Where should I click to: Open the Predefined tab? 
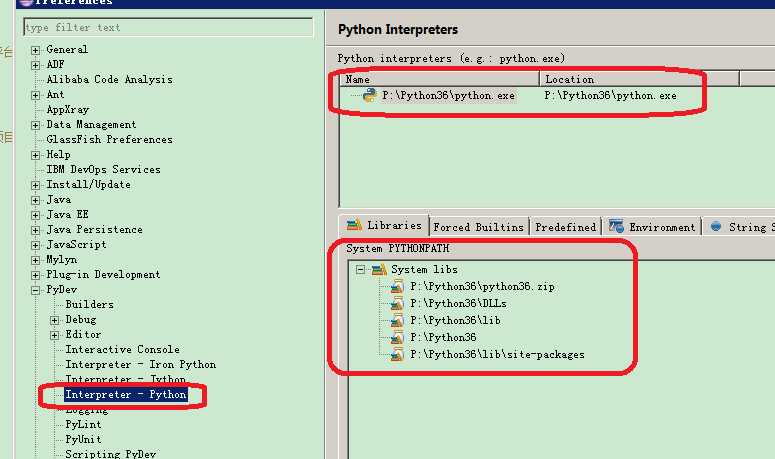pos(565,227)
